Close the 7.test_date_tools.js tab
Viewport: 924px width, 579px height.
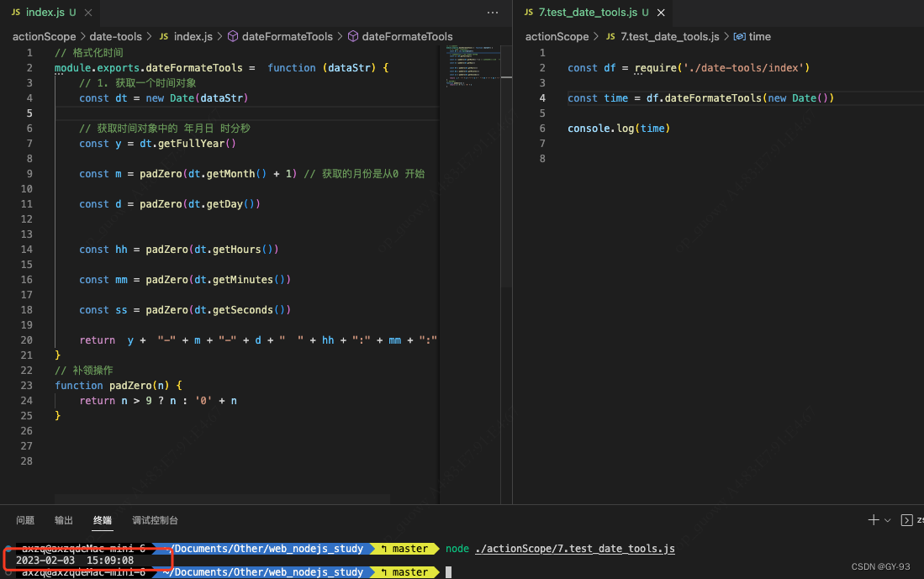click(x=661, y=13)
